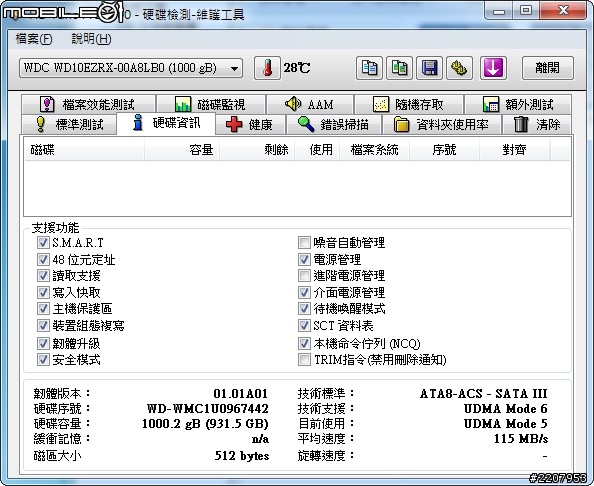Click the floppy disk save icon
The height and width of the screenshot is (486, 594).
pyautogui.click(x=429, y=68)
